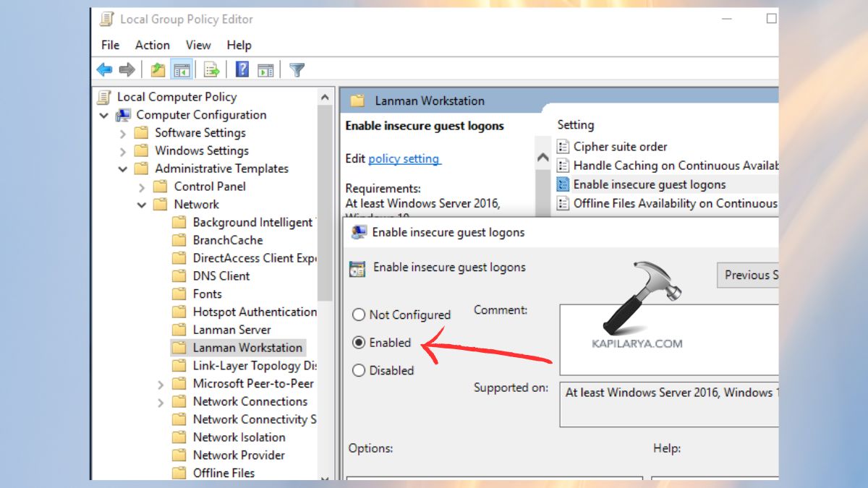The height and width of the screenshot is (488, 868).
Task: Click the Export List toolbar icon
Action: click(x=210, y=69)
